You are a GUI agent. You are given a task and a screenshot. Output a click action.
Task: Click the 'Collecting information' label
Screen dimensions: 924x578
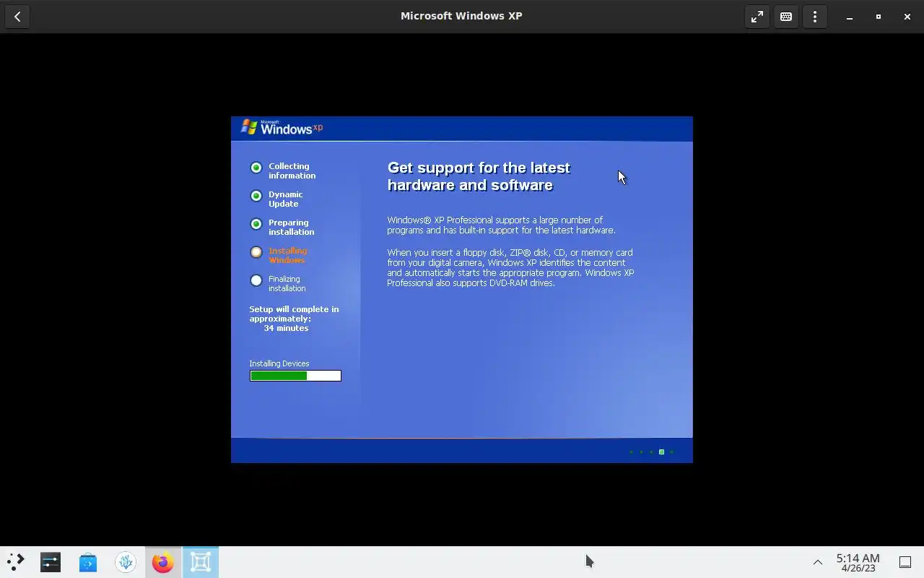point(292,171)
